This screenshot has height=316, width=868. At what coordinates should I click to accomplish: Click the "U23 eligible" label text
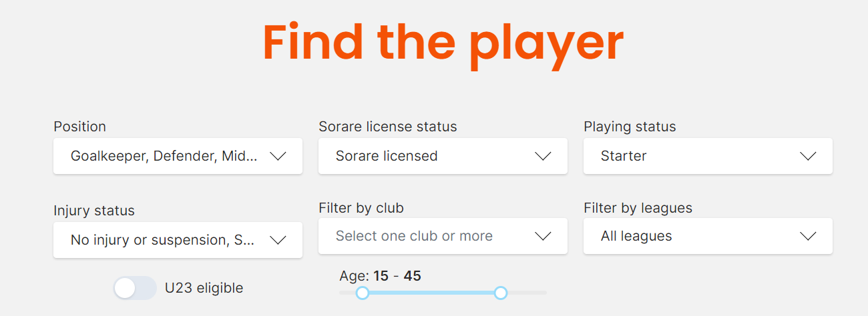[204, 288]
